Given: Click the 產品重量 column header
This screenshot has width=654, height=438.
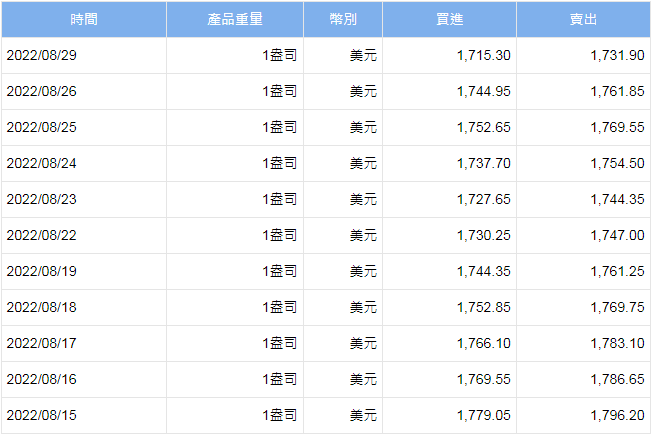Looking at the screenshot, I should 234,20.
